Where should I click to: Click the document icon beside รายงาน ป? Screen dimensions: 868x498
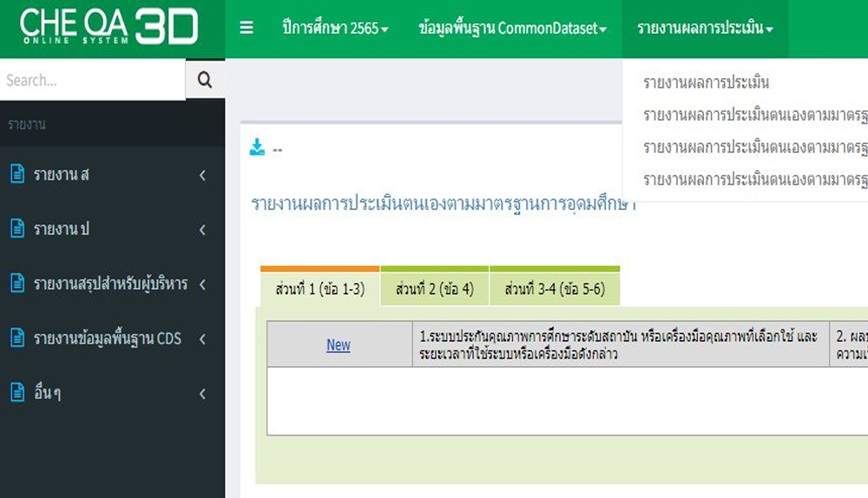tap(16, 229)
